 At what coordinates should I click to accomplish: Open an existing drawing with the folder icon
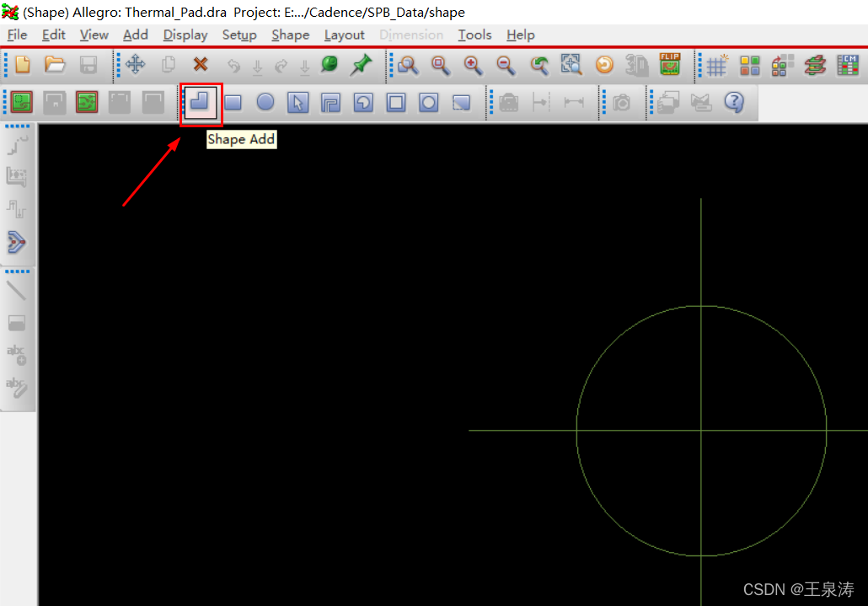[55, 65]
